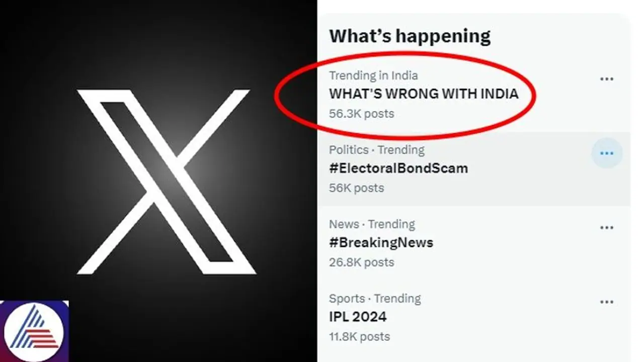Open more options for WHAT'S WRONG WITH INDIA trend
This screenshot has height=362, width=644.
click(x=607, y=78)
